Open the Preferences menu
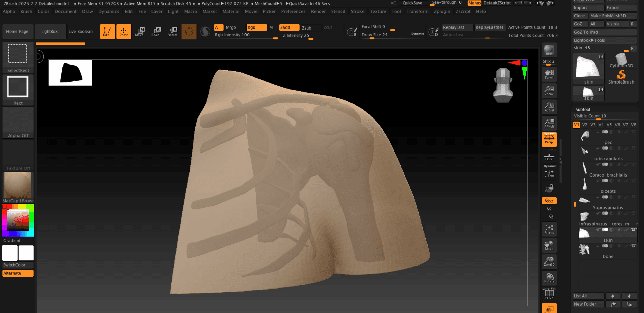The image size is (644, 313). 293,11
